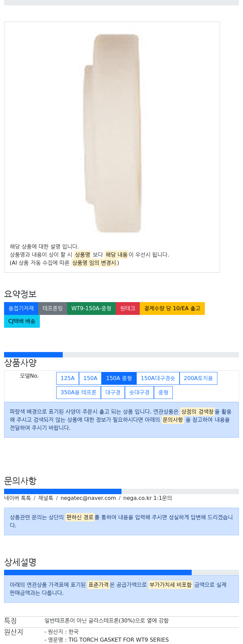
Task: Select the 숏대구경 option
Action: (139, 392)
